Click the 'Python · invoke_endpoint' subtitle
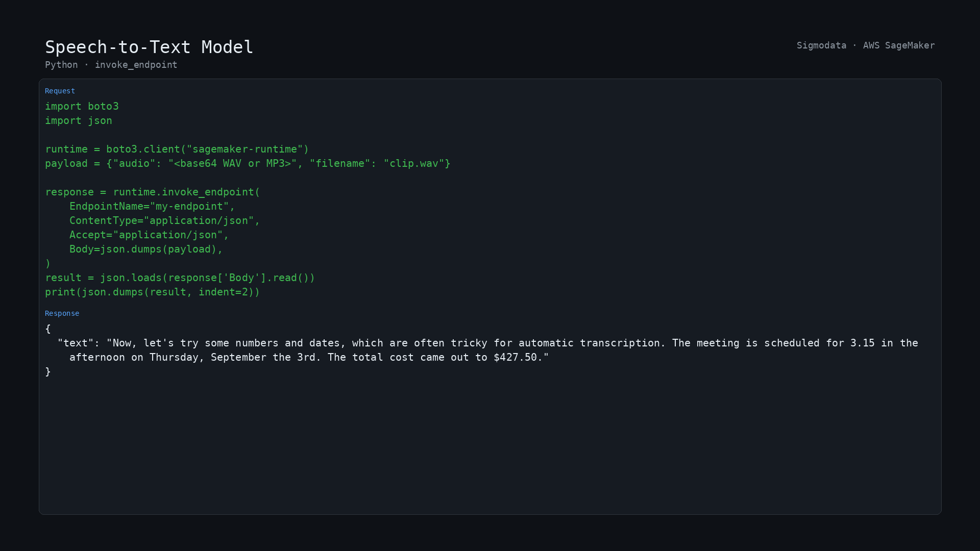980x551 pixels. (111, 65)
